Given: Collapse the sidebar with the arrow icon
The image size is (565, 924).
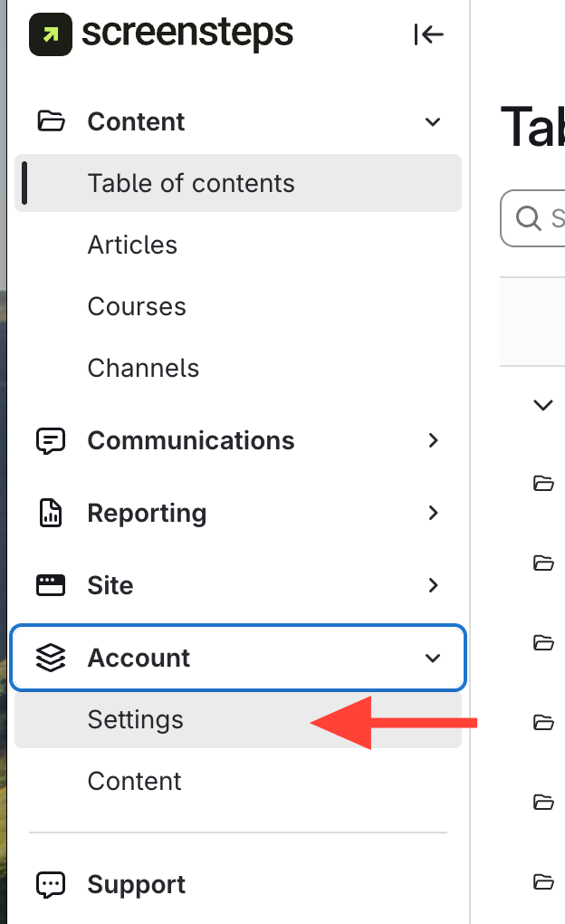Looking at the screenshot, I should tap(428, 35).
